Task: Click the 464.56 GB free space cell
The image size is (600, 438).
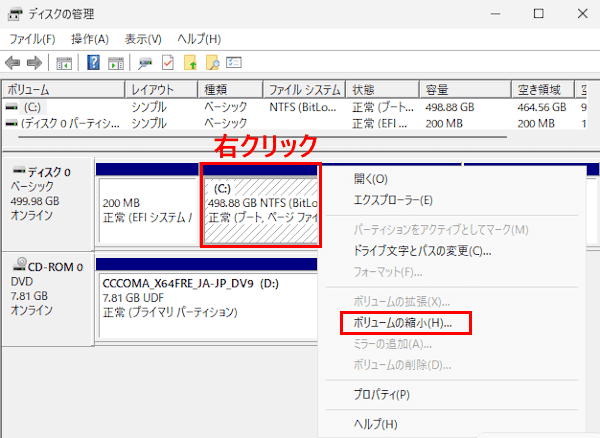Action: pos(542,107)
